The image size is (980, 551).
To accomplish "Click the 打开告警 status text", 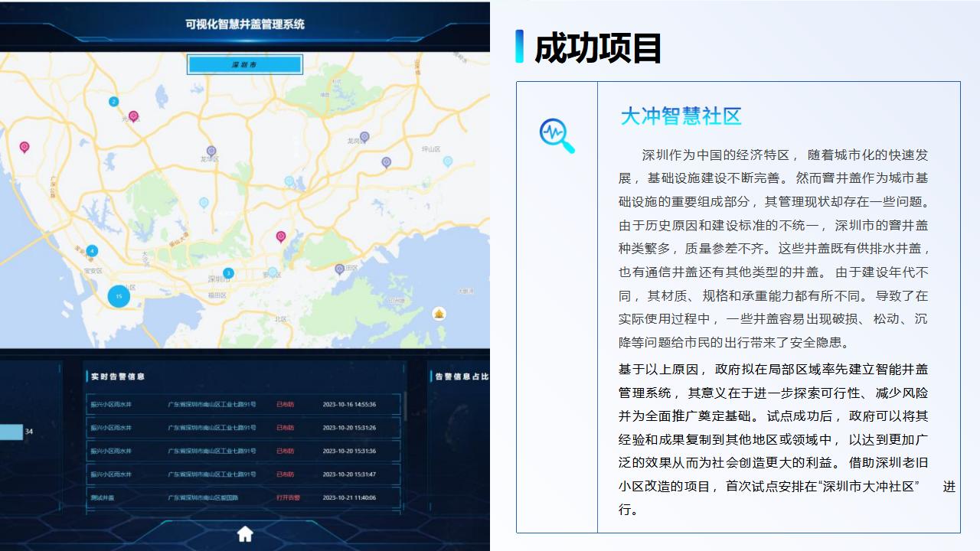I will tap(288, 497).
